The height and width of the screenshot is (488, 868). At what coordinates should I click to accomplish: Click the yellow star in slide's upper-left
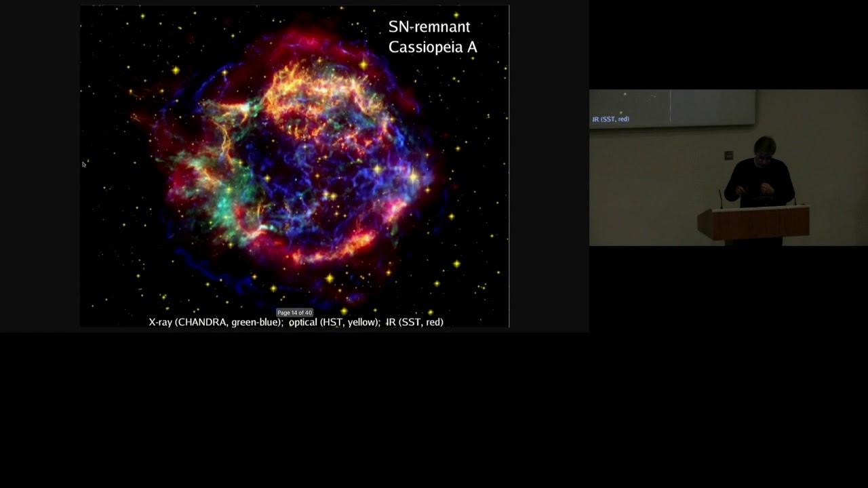pos(176,70)
